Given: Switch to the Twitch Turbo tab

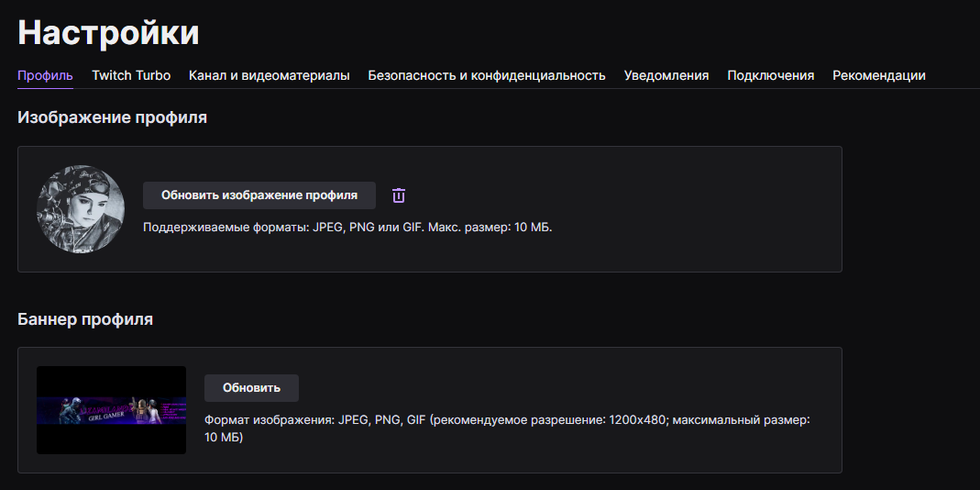Looking at the screenshot, I should [131, 75].
